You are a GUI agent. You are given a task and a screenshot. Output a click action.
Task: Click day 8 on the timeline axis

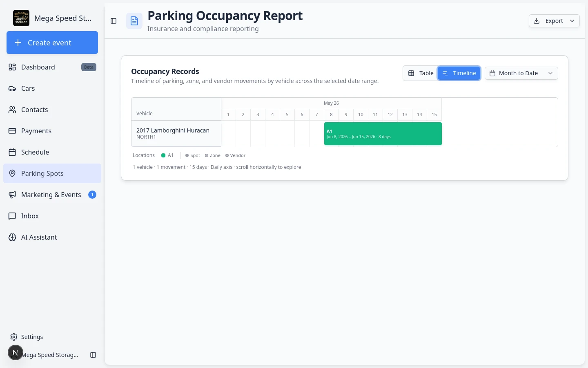pos(331,114)
